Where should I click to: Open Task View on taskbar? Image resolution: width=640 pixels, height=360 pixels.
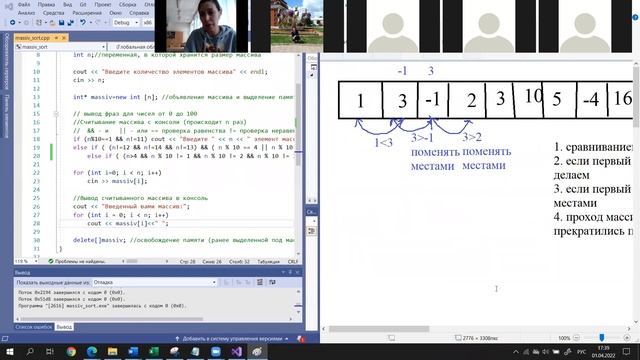[50, 351]
